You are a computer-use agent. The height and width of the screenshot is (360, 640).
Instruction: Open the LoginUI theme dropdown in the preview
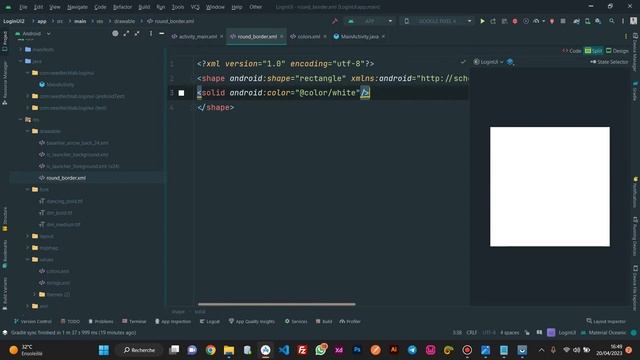point(488,62)
